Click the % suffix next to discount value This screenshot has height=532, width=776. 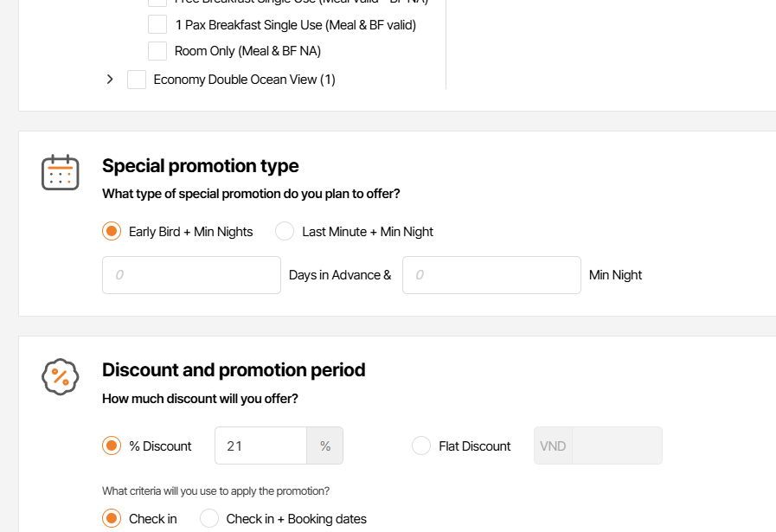(x=325, y=446)
